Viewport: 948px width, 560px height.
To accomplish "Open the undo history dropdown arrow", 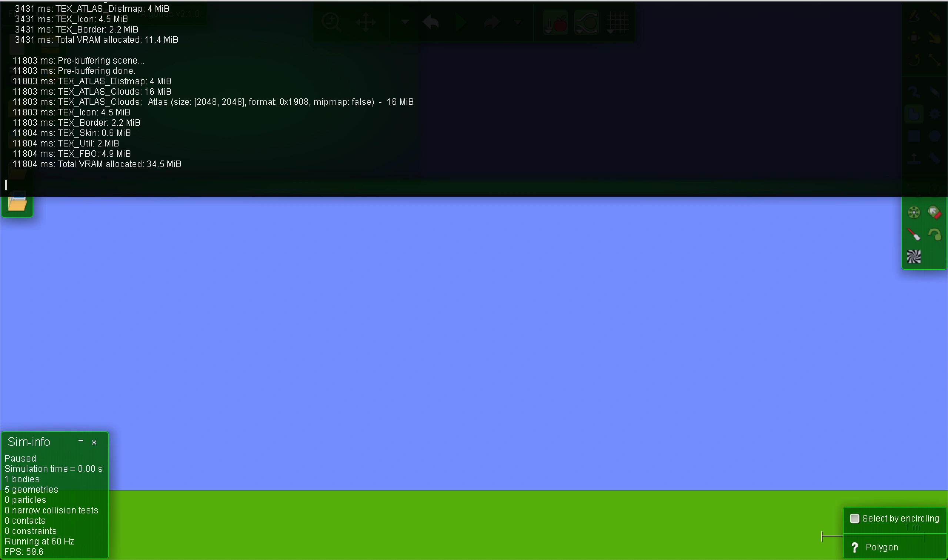I will [x=405, y=22].
